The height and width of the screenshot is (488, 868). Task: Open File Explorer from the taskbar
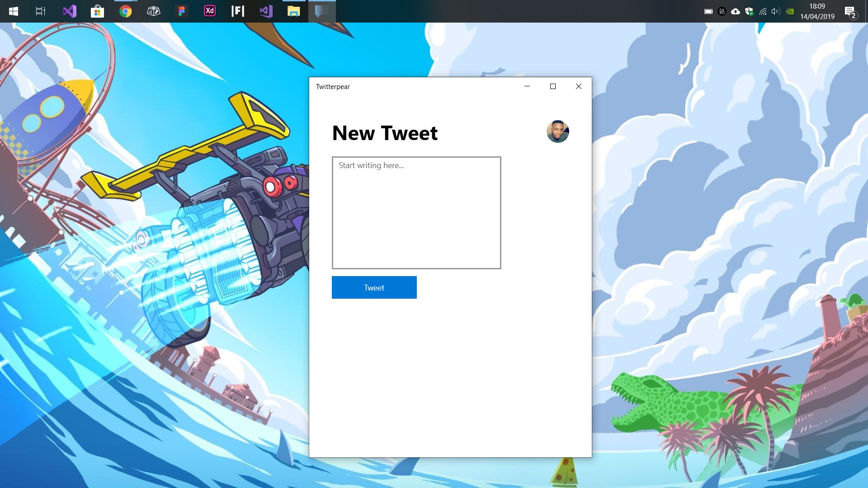[x=293, y=11]
